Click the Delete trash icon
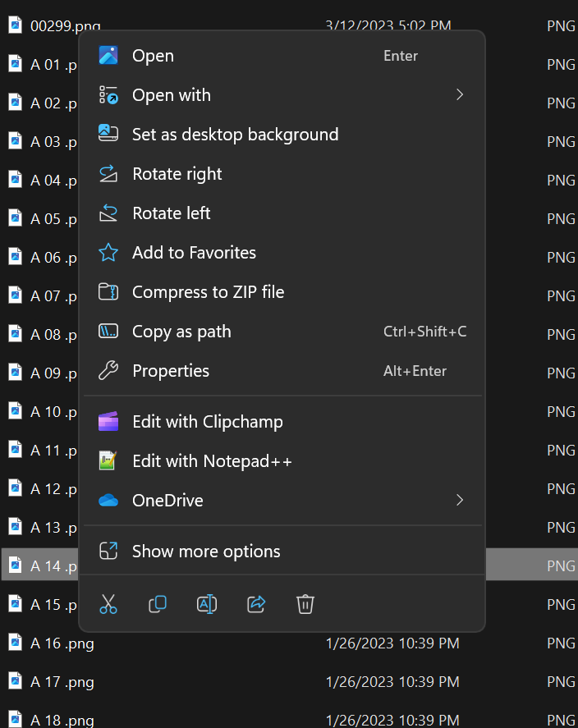The image size is (578, 728). click(305, 604)
